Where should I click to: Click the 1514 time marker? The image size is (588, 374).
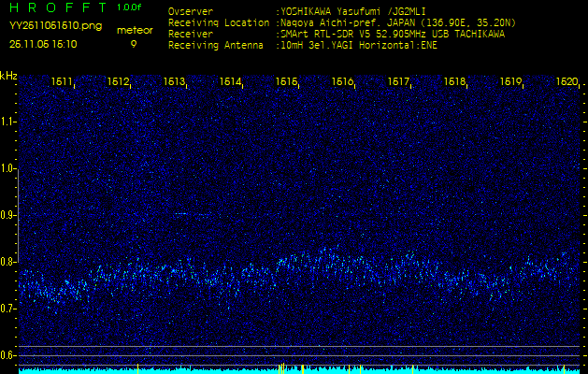[x=231, y=82]
